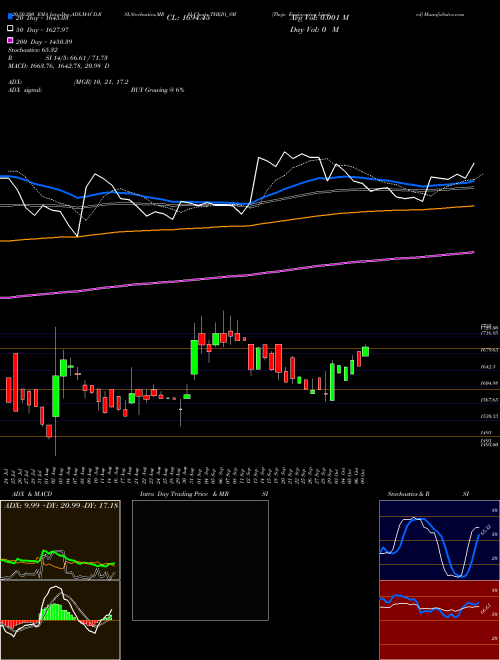Viewport: 500px width, 660px height.
Task: Click the Avg Vol: 0.001 M text
Action: tap(319, 18)
